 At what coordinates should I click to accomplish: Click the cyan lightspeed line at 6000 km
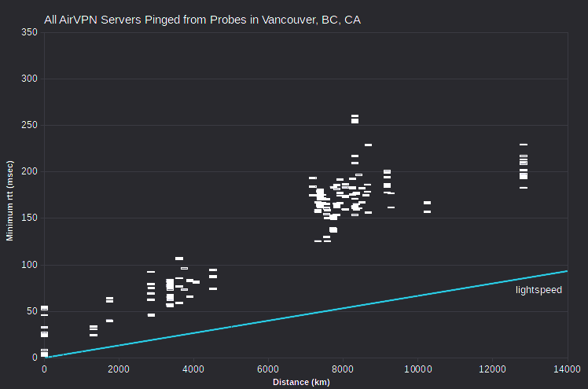pyautogui.click(x=268, y=321)
